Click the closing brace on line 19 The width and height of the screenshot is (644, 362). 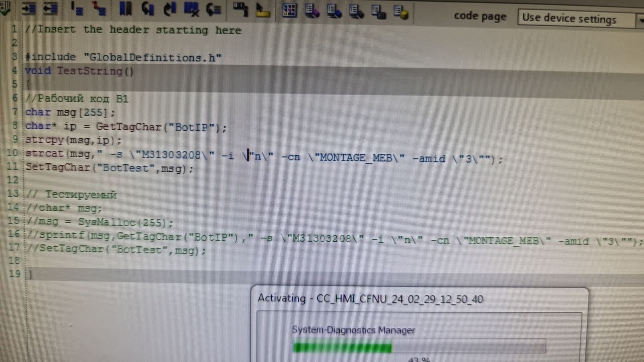30,274
